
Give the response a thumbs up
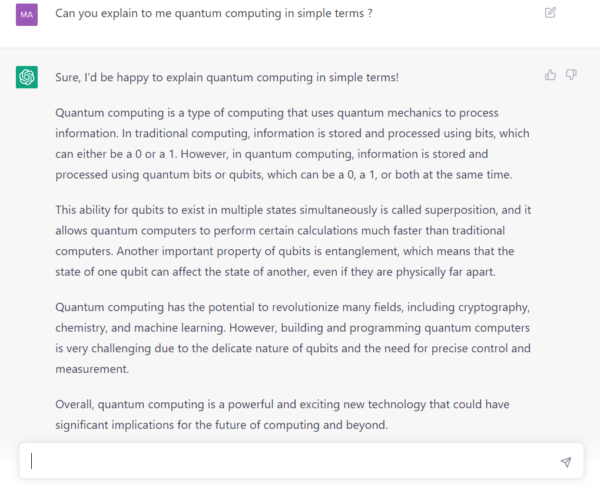point(550,75)
